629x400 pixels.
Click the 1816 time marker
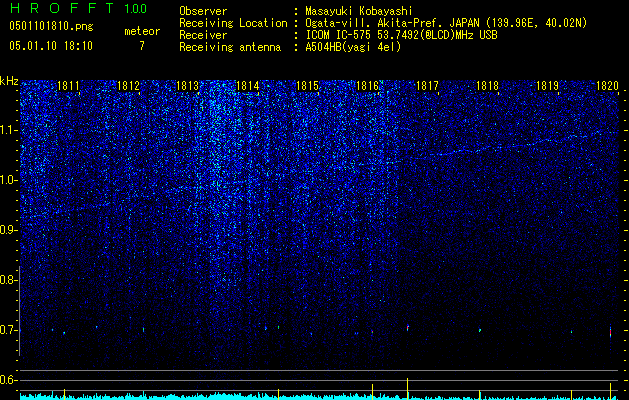(x=367, y=86)
